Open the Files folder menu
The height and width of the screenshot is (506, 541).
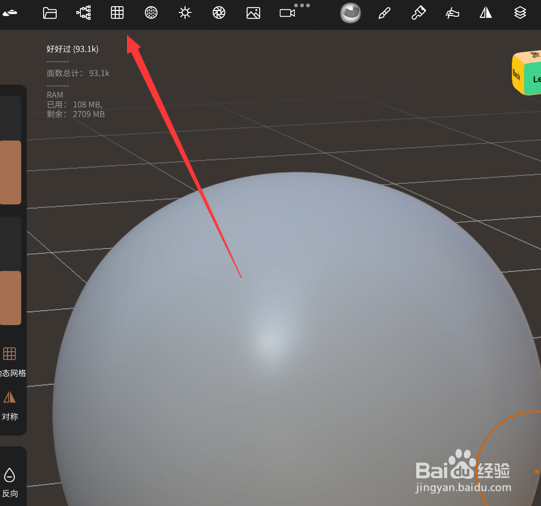click(x=50, y=13)
